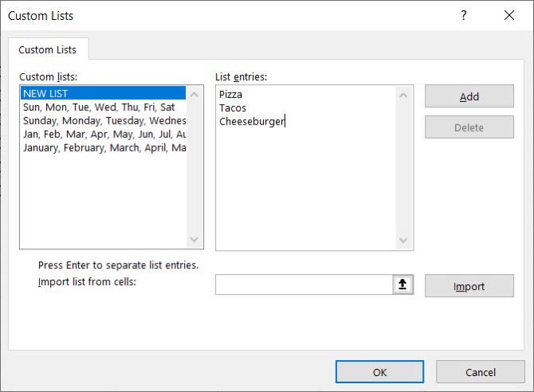Pick the Jan, Feb, Mar abbreviated months list

[x=103, y=134]
